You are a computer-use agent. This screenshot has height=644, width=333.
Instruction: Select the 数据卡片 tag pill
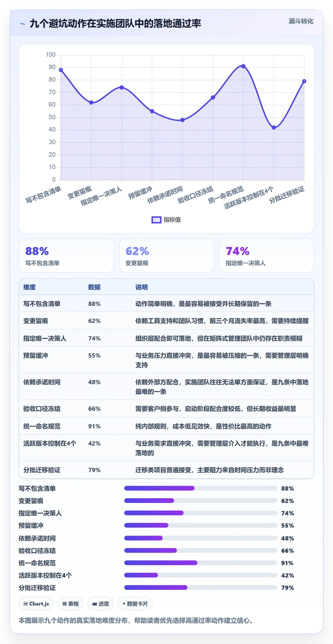click(135, 603)
